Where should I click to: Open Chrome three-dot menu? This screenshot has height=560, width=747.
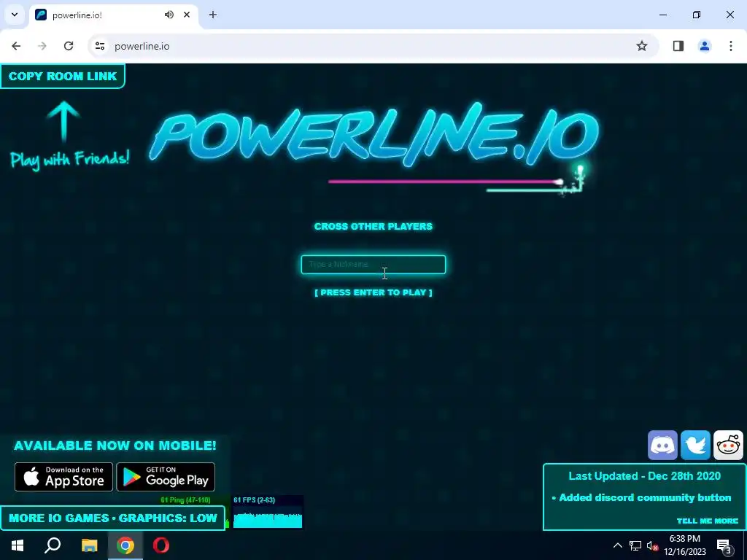pos(730,46)
